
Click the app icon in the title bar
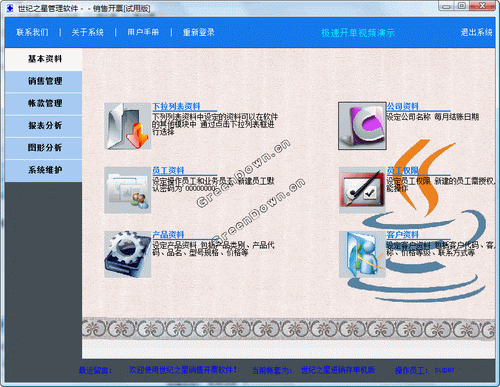click(10, 8)
